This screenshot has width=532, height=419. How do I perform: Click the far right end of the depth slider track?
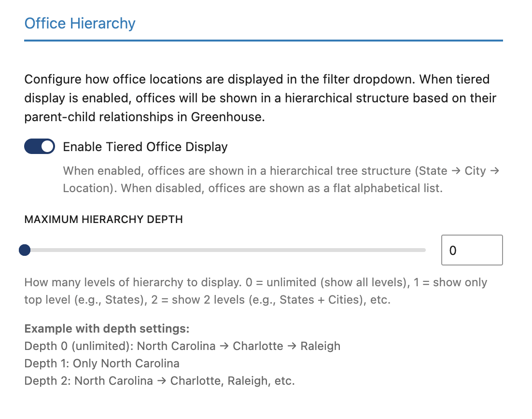424,250
